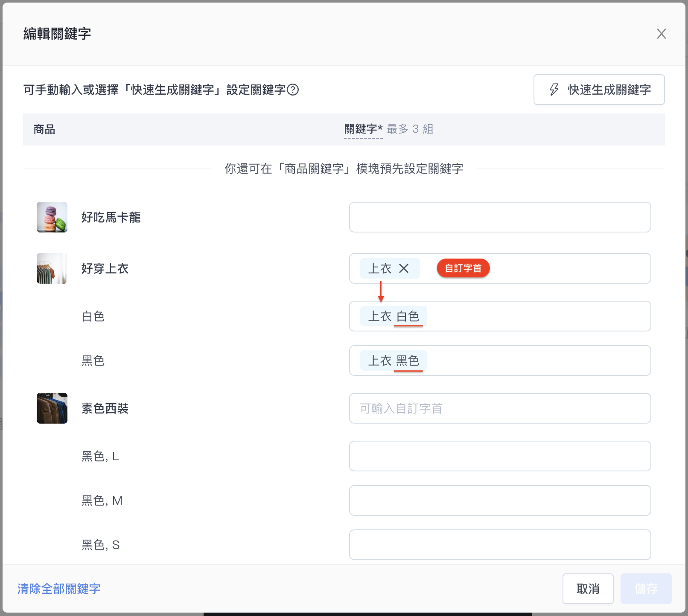This screenshot has width=688, height=616.
Task: Focus the keyword field for 黑色, S
Action: (500, 545)
